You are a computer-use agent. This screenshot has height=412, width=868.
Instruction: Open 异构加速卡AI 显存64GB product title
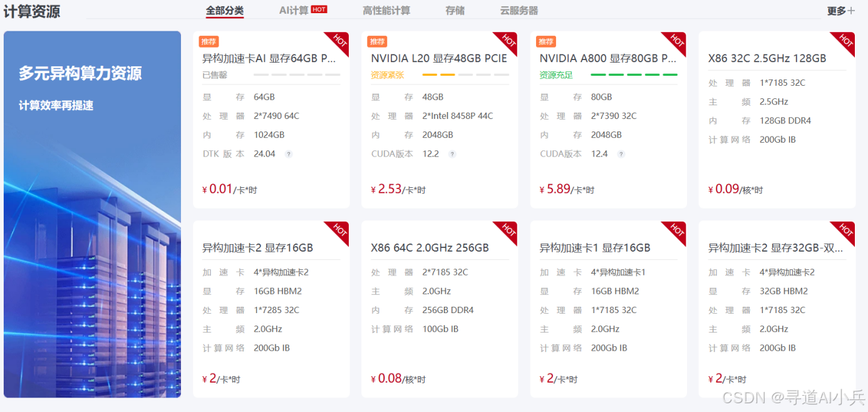(x=269, y=58)
